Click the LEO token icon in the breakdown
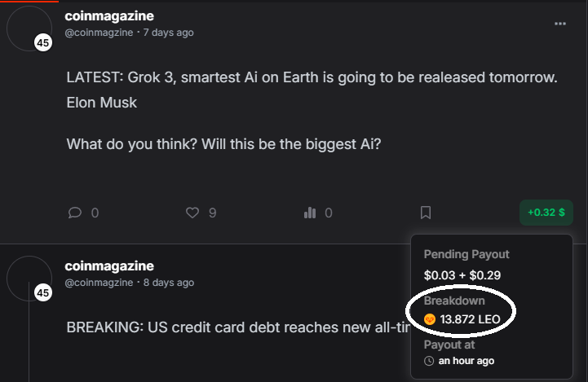Viewport: 588px width, 382px height. [x=429, y=319]
